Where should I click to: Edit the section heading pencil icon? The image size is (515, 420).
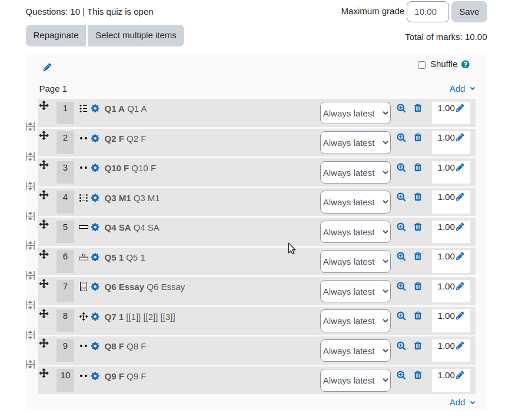[x=47, y=68]
